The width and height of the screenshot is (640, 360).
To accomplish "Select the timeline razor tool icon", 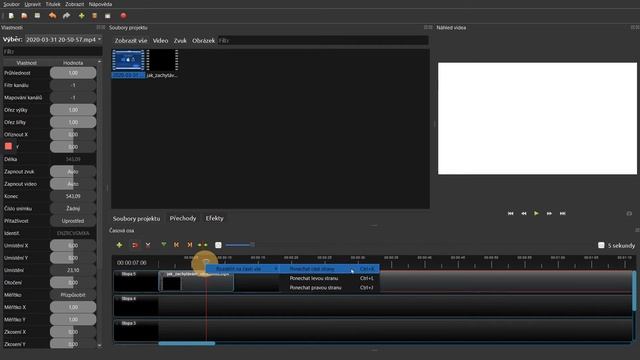I will click(148, 245).
